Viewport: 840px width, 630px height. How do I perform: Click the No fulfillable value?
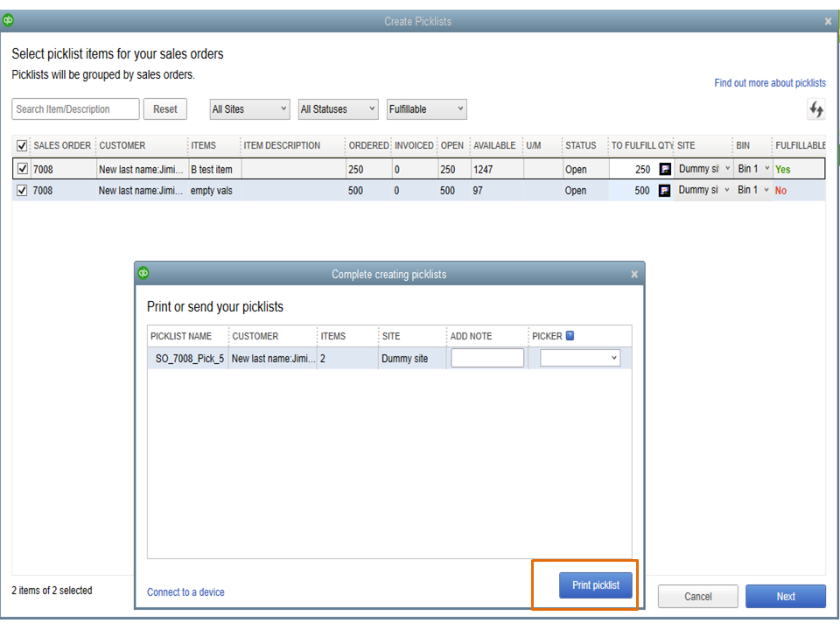tap(780, 190)
